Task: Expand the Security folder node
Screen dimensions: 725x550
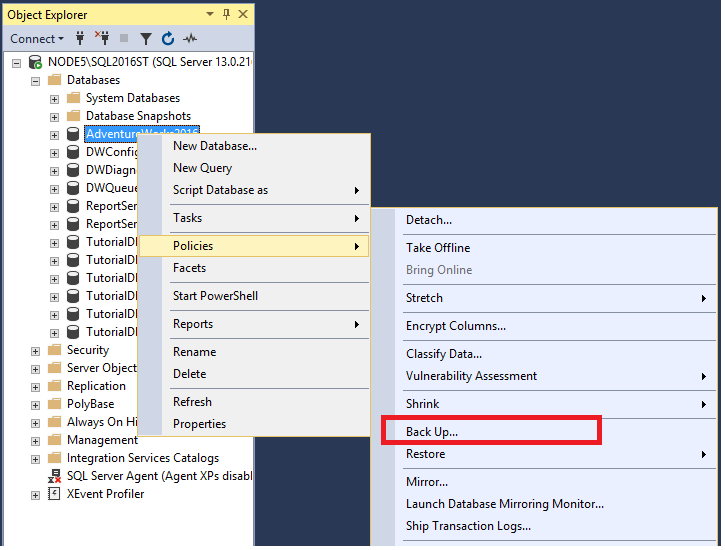Action: tap(35, 351)
